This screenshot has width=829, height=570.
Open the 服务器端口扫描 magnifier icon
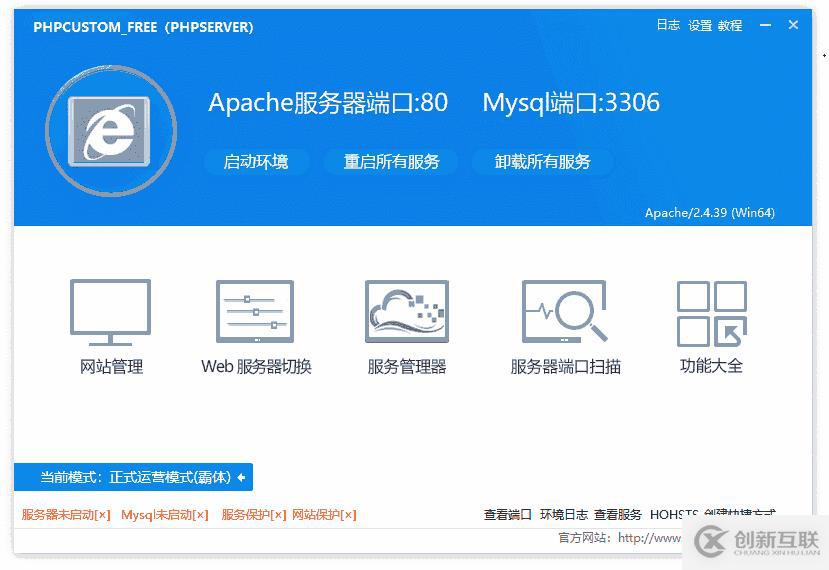(x=564, y=311)
